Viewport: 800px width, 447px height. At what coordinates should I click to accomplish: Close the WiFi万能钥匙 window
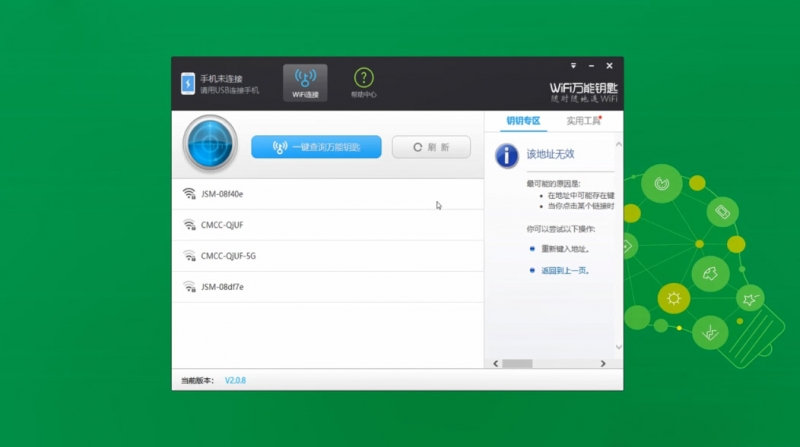609,66
